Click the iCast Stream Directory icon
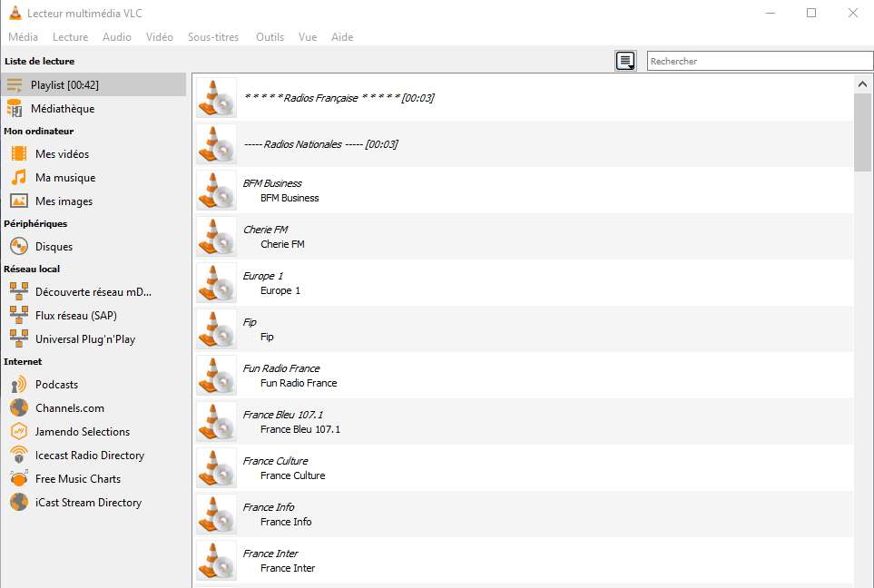The image size is (874, 588). 19,502
